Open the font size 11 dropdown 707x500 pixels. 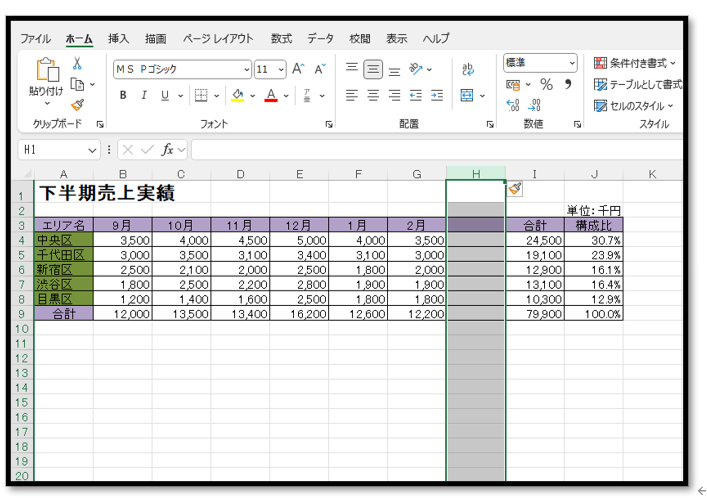click(x=281, y=69)
